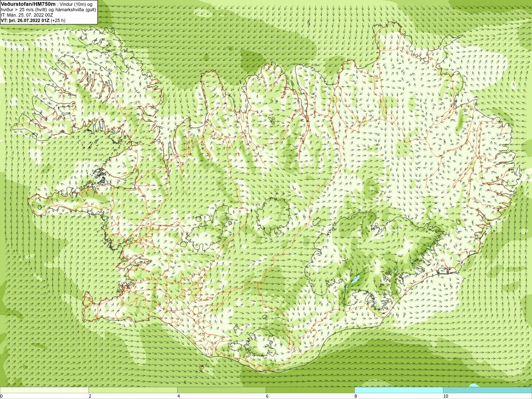The image size is (532, 399).
Task: Click the 'hviður > 25 m/s (hvítt)' legend line
Action: pos(49,9)
